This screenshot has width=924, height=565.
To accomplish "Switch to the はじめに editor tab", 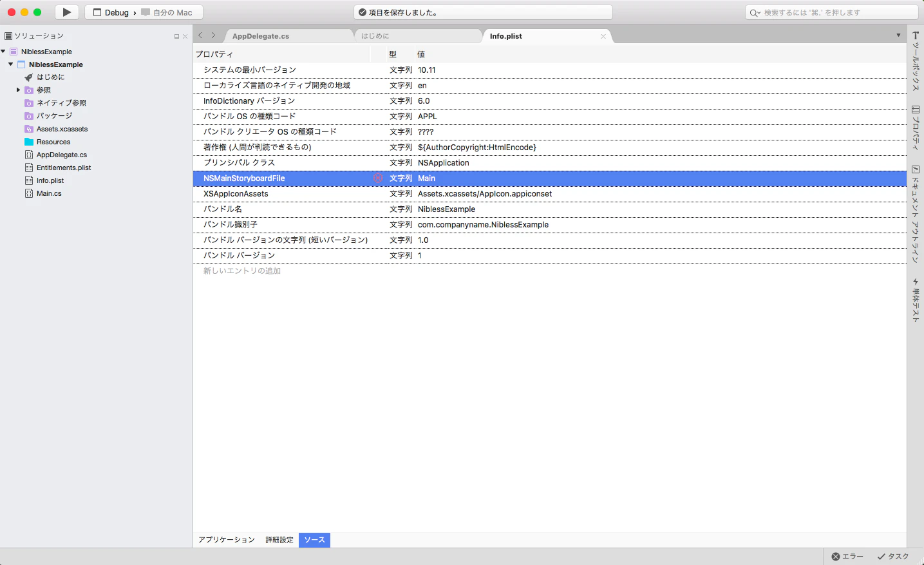I will tap(375, 36).
